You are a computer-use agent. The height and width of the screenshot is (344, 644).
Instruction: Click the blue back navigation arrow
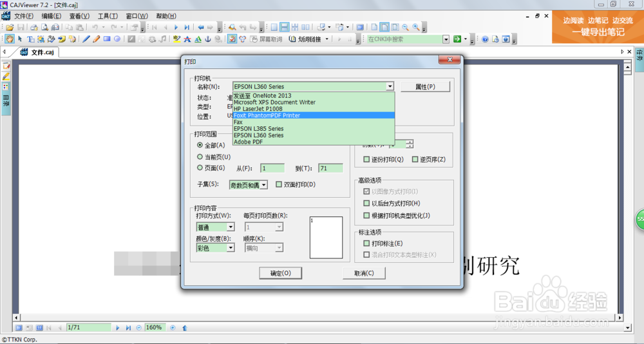201,28
